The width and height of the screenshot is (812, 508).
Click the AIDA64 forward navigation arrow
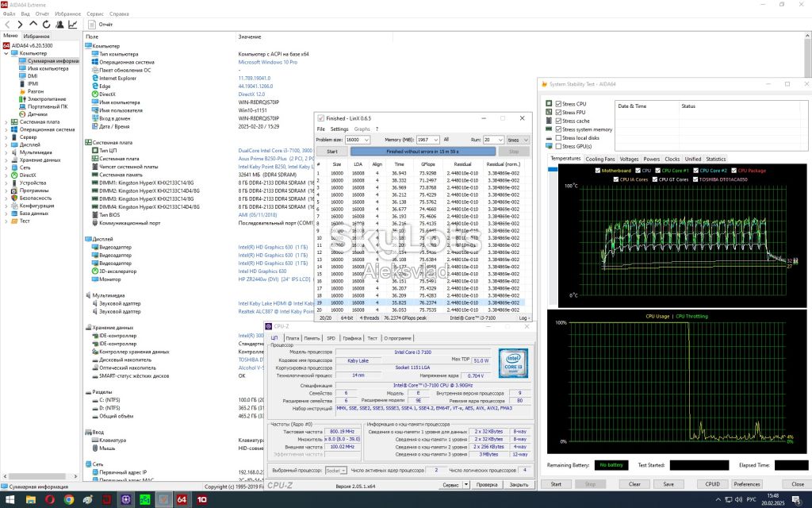pos(20,25)
